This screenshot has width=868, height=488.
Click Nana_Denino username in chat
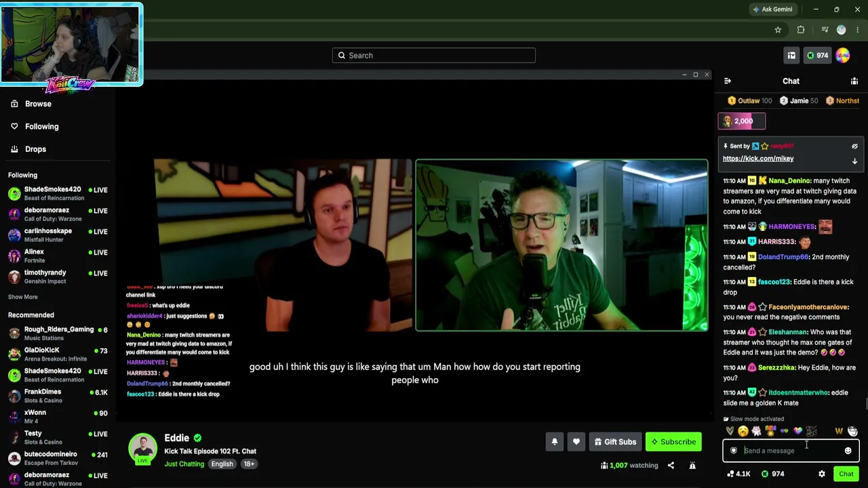pyautogui.click(x=789, y=181)
